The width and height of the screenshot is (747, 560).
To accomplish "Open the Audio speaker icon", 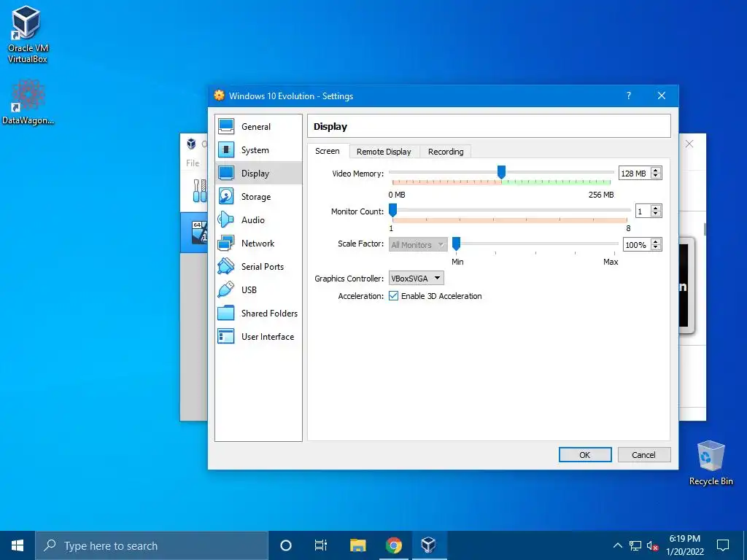I will point(226,219).
